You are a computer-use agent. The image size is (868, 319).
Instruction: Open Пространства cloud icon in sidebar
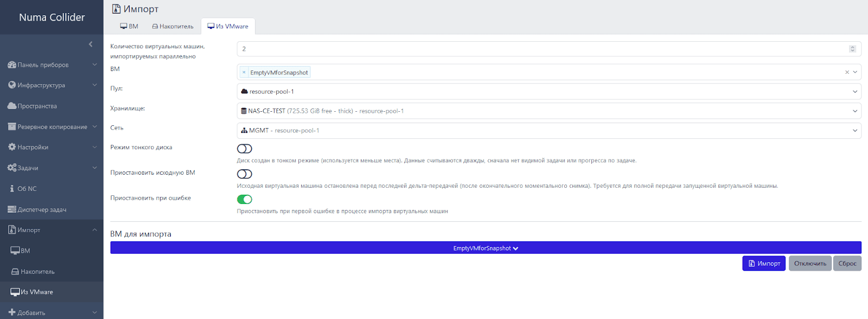pos(12,106)
